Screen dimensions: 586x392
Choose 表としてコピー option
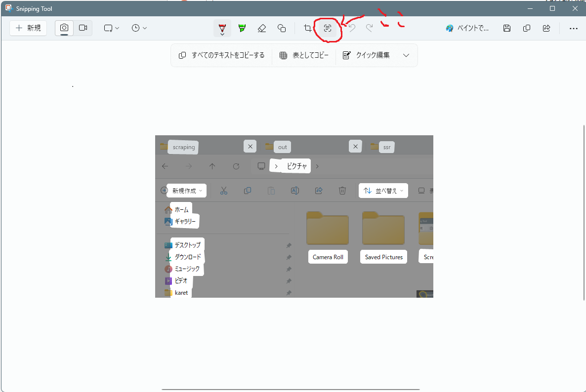pyautogui.click(x=304, y=55)
